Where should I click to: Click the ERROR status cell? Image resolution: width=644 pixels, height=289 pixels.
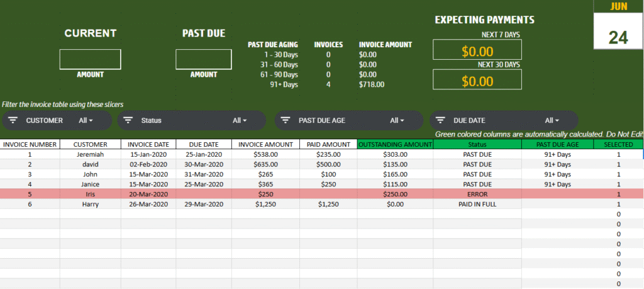477,194
